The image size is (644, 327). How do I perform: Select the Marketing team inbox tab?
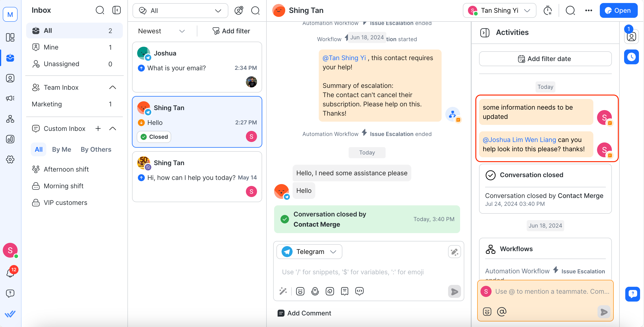[47, 103]
